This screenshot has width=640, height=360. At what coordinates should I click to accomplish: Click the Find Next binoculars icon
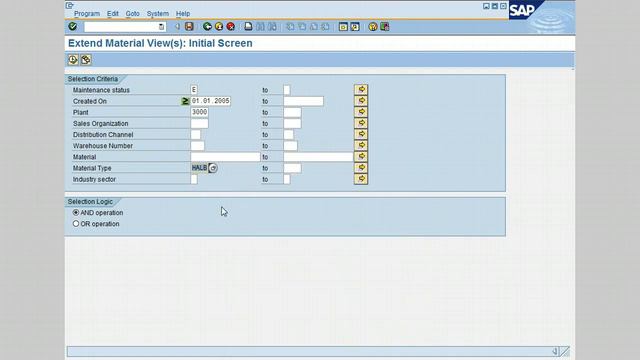click(272, 27)
